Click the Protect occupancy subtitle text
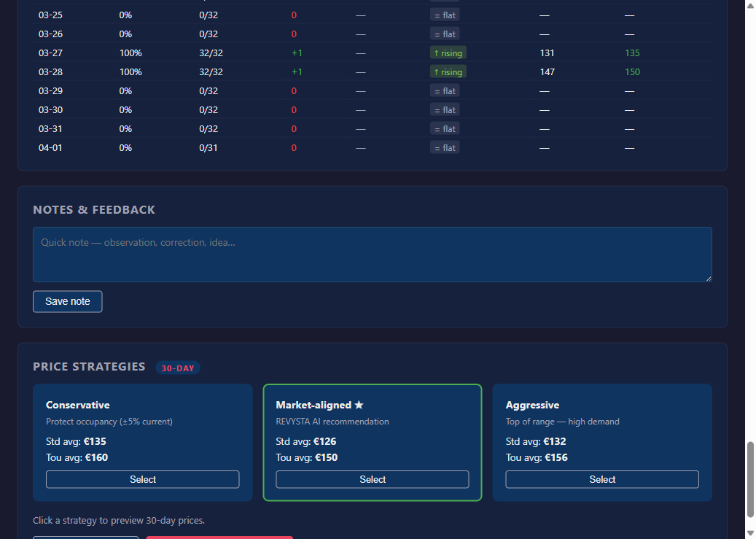The height and width of the screenshot is (539, 756). [x=109, y=422]
